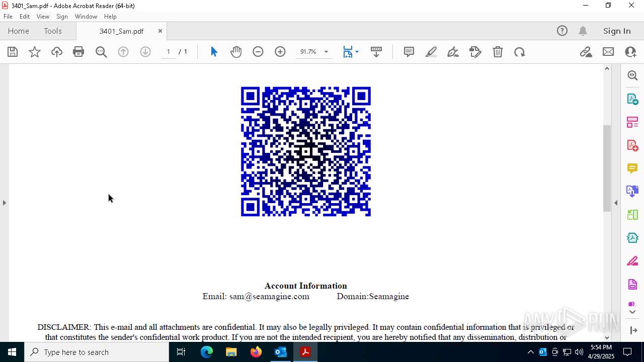Open the Window menu
This screenshot has width=644, height=362.
(86, 17)
